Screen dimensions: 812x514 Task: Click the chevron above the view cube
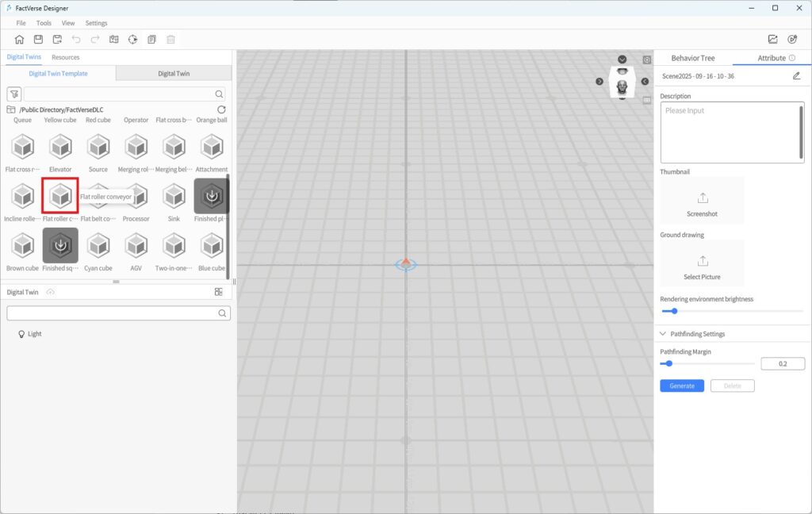622,59
